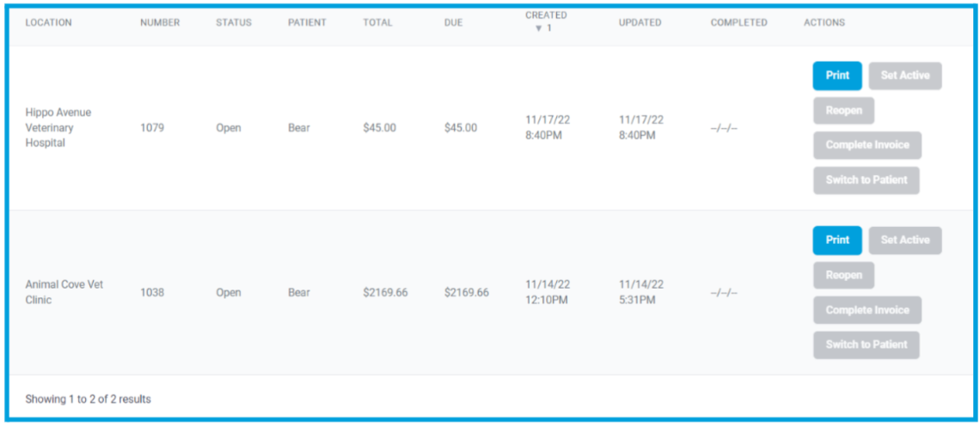Reopen invoice 1079
Viewport: 980px width, 426px height.
click(843, 111)
